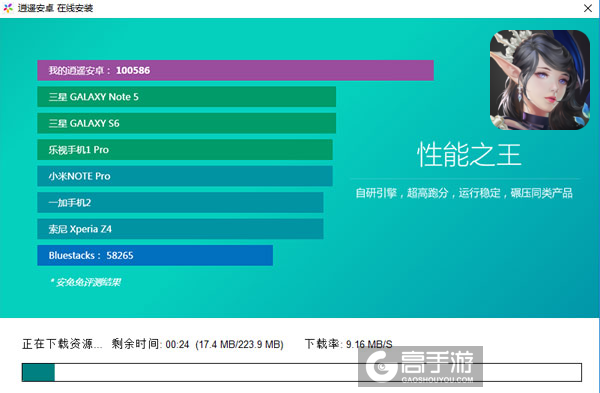Click the 性能之王 heading
600x393 pixels.
[469, 155]
